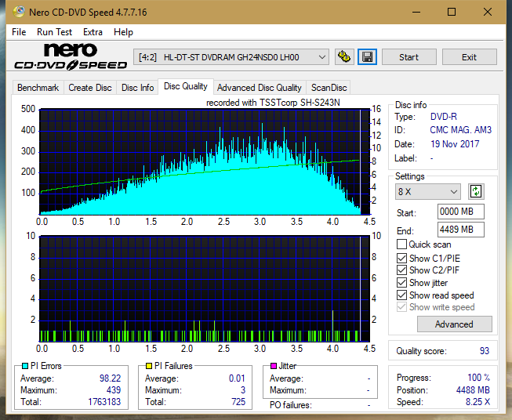
Task: Click the Progress value 100 %
Action: (x=479, y=378)
